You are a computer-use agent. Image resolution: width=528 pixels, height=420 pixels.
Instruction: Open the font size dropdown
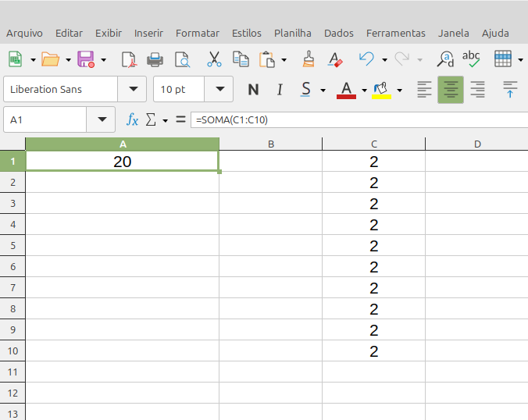pyautogui.click(x=219, y=90)
